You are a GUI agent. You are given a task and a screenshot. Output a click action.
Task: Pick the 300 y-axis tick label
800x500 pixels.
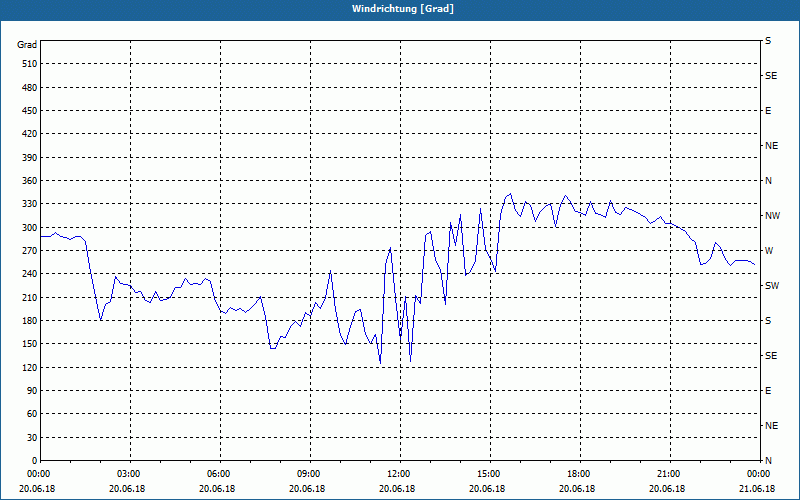pyautogui.click(x=30, y=228)
